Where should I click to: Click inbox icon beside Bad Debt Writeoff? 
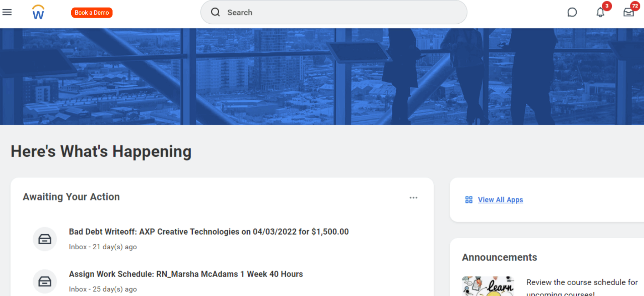[x=45, y=239]
